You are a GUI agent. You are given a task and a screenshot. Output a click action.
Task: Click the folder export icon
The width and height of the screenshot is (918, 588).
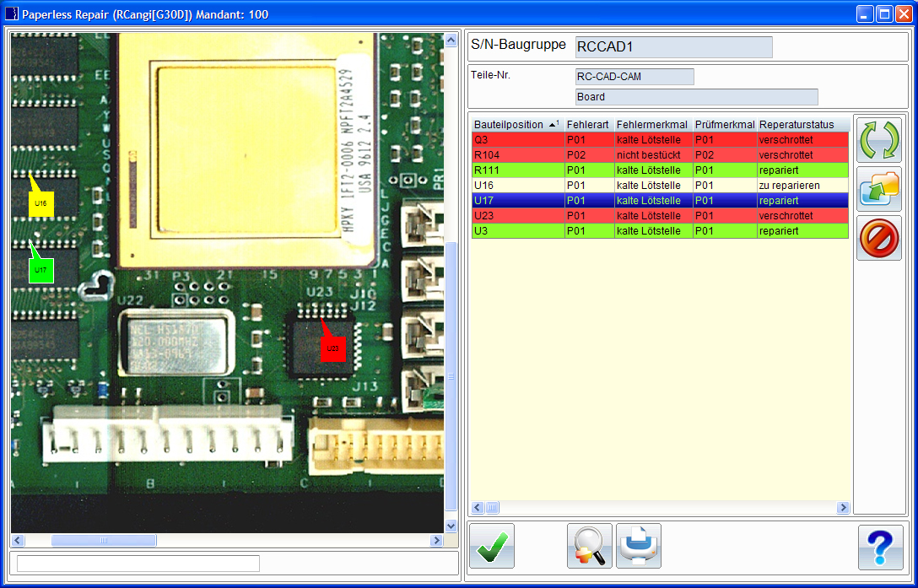[x=878, y=189]
